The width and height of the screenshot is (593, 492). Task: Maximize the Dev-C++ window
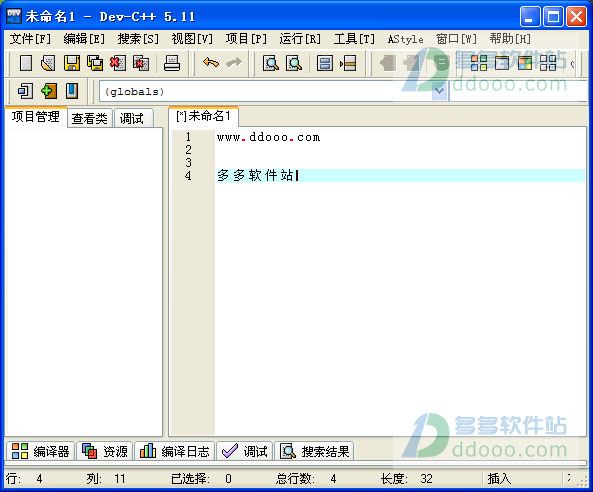pyautogui.click(x=553, y=17)
